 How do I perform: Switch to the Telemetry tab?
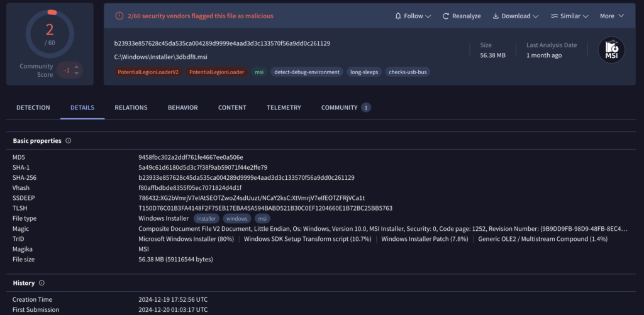[x=284, y=108]
